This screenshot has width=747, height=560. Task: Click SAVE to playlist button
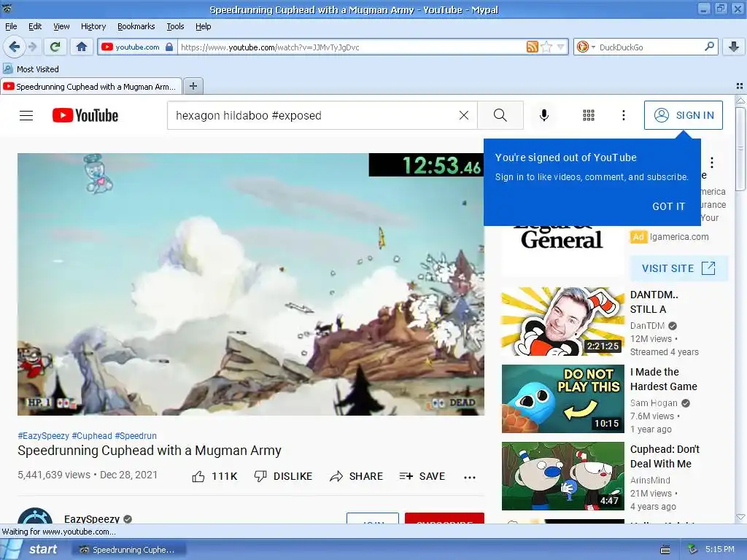coord(422,476)
